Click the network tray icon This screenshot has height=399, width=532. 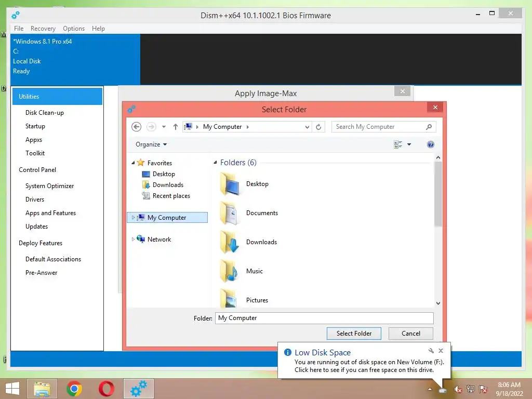tap(471, 389)
